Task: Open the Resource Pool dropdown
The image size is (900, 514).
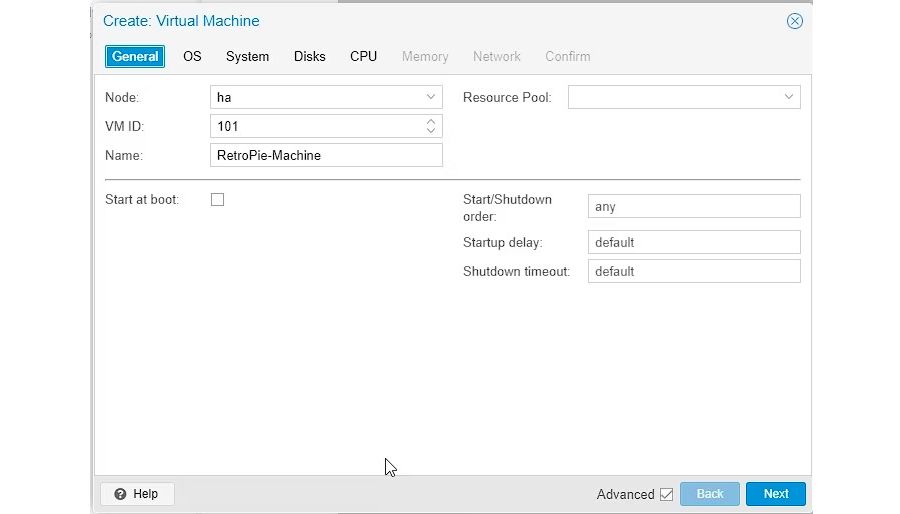Action: (788, 97)
